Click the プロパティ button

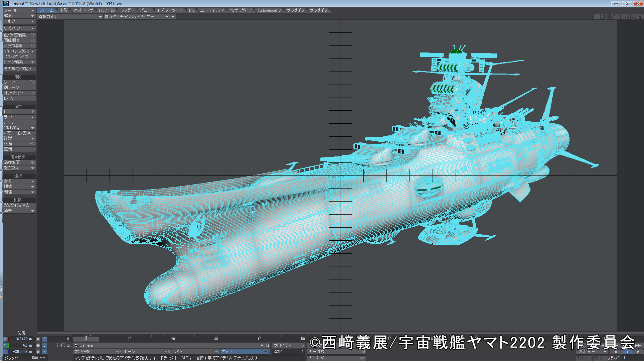coord(289,345)
